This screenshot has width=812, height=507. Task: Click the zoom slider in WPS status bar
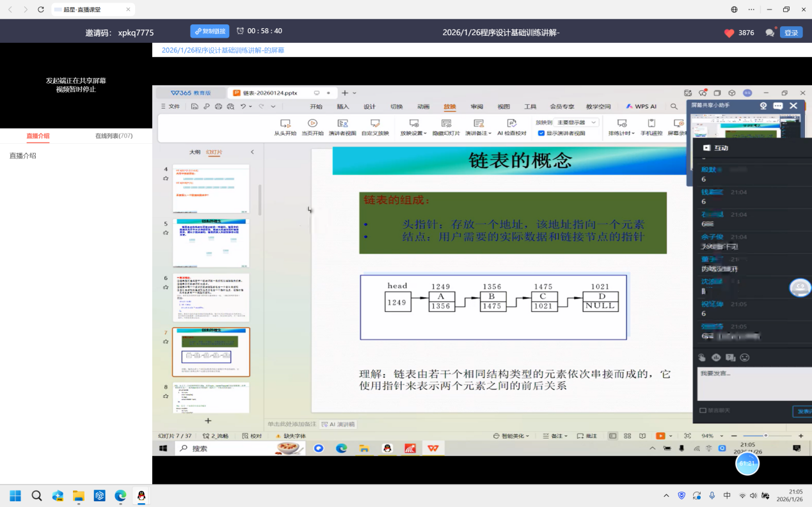(765, 435)
